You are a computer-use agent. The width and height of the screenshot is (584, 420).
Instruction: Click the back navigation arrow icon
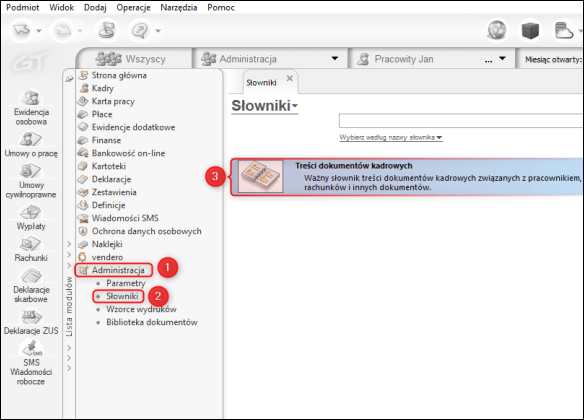pos(22,31)
